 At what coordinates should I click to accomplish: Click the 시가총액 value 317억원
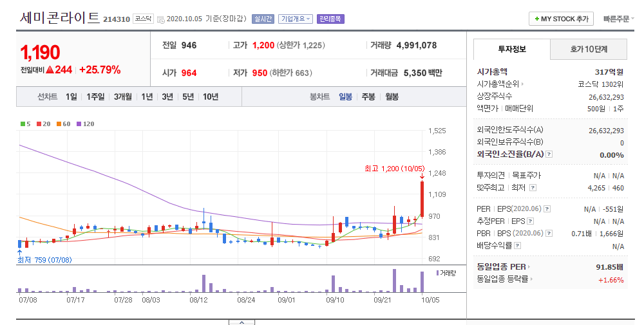tap(609, 72)
